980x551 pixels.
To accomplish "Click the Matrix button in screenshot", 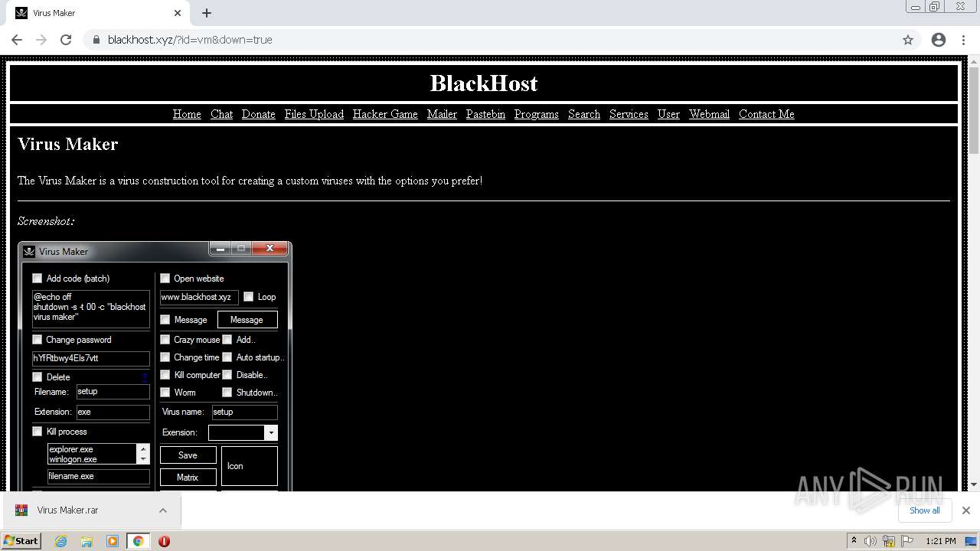I will (x=188, y=478).
